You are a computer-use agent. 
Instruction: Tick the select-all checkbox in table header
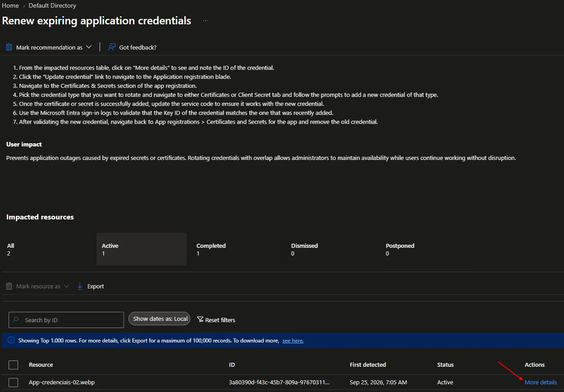[x=14, y=365]
